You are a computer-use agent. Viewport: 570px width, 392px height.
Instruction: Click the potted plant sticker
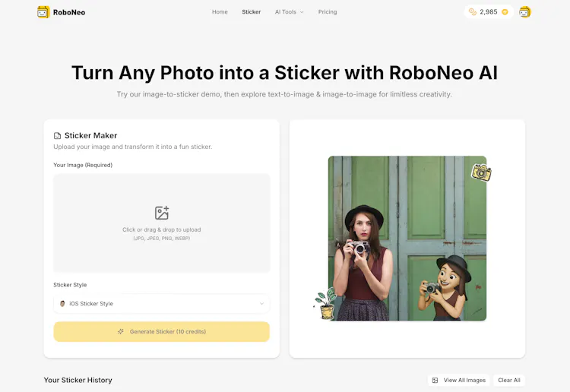coord(326,304)
